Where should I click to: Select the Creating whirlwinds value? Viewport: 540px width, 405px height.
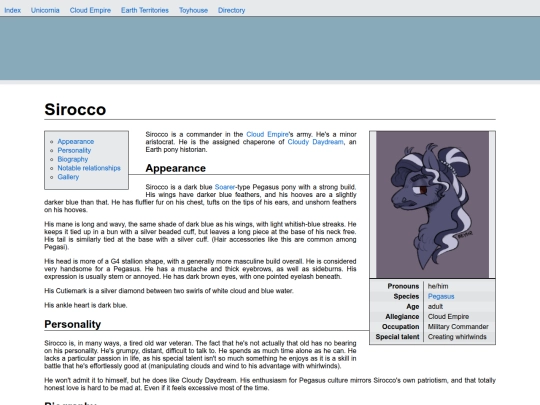click(x=457, y=337)
